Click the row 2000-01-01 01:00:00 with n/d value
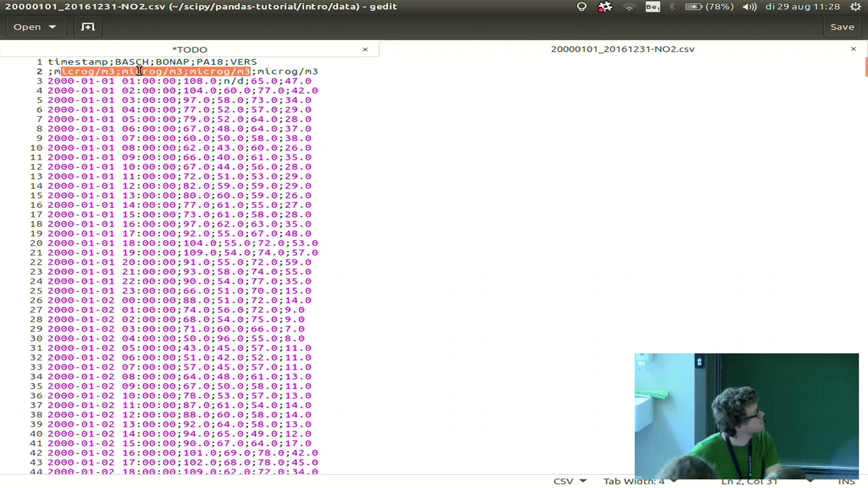Screen dimensions: 868x488 pos(179,81)
